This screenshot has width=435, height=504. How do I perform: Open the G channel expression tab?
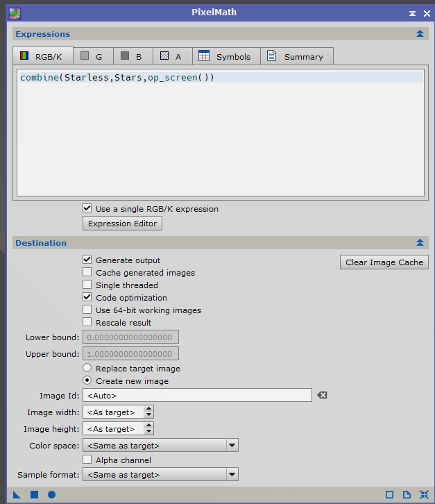pos(93,56)
